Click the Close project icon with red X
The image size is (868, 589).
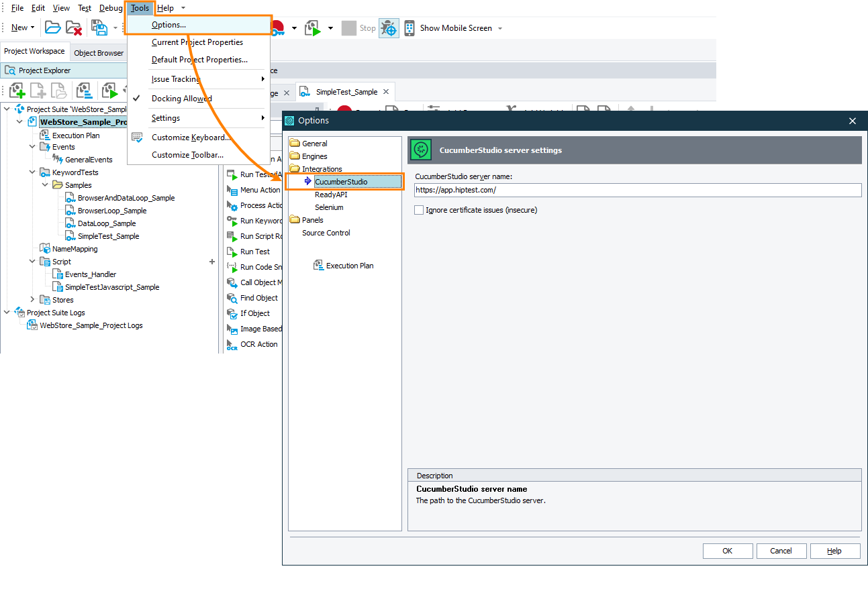click(74, 28)
